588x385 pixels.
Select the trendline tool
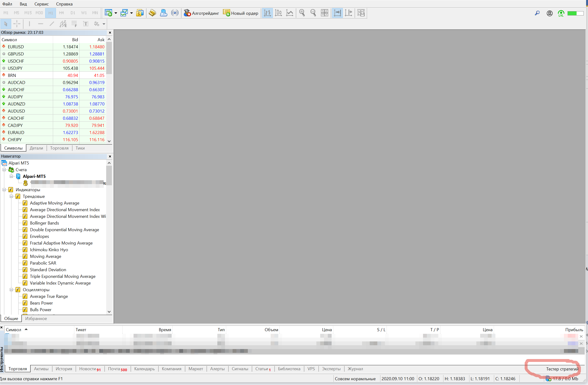[x=52, y=24]
